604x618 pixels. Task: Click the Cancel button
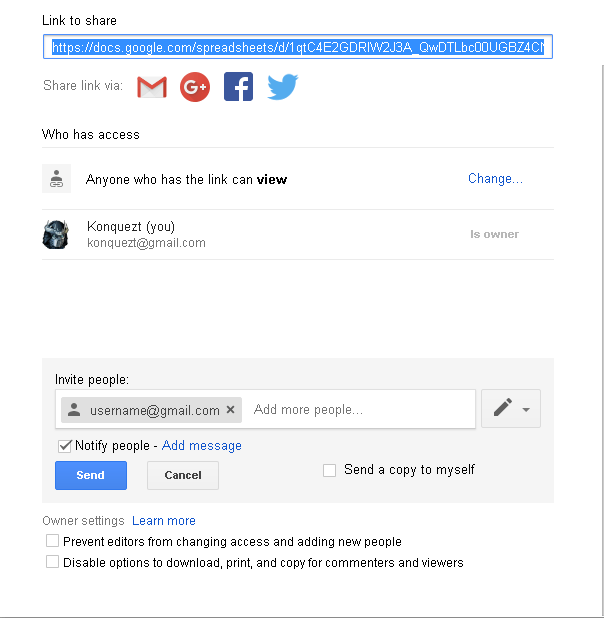(182, 475)
